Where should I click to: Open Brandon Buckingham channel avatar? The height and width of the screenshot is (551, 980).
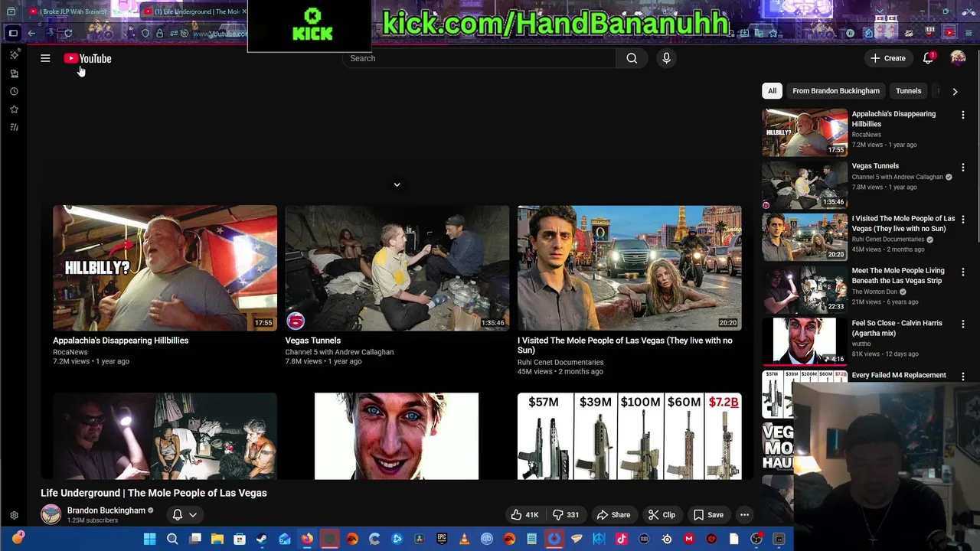(51, 514)
